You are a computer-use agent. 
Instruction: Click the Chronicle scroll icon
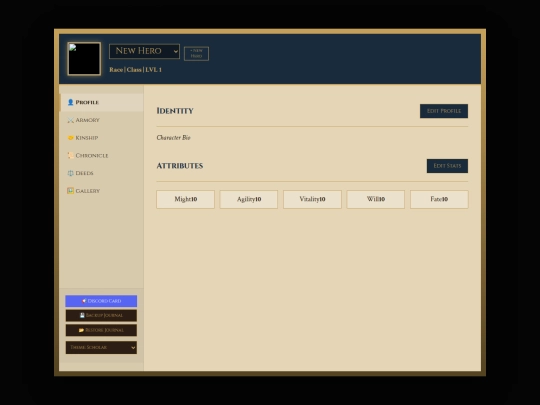71,155
